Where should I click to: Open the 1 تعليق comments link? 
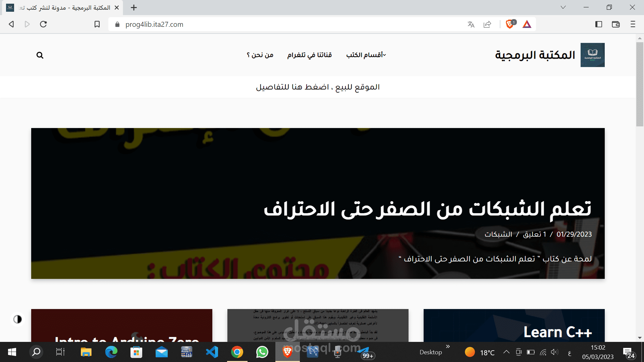coord(535,234)
